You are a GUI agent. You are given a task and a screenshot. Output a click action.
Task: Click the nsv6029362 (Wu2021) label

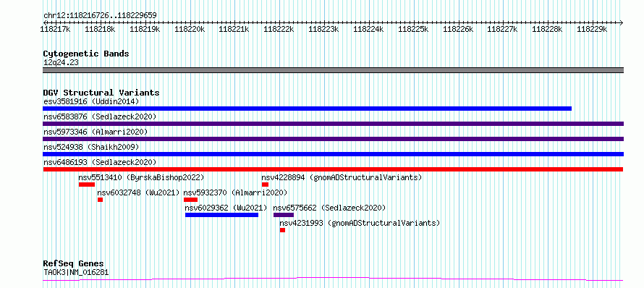(226, 208)
